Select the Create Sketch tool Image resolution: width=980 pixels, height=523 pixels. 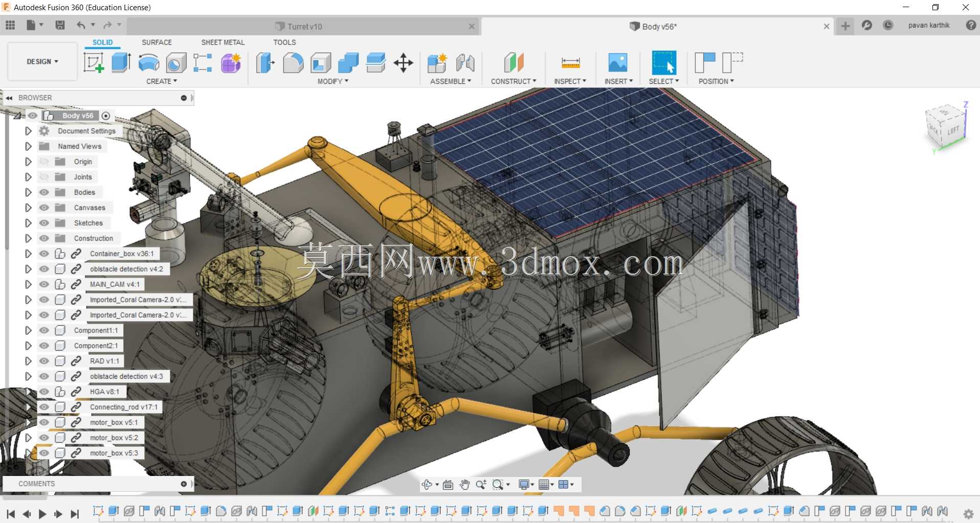pyautogui.click(x=94, y=63)
